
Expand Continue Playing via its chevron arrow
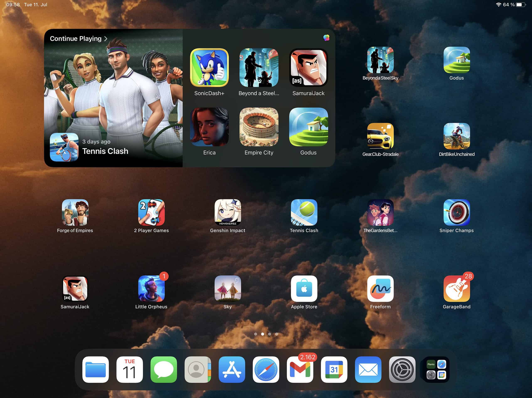tap(106, 39)
